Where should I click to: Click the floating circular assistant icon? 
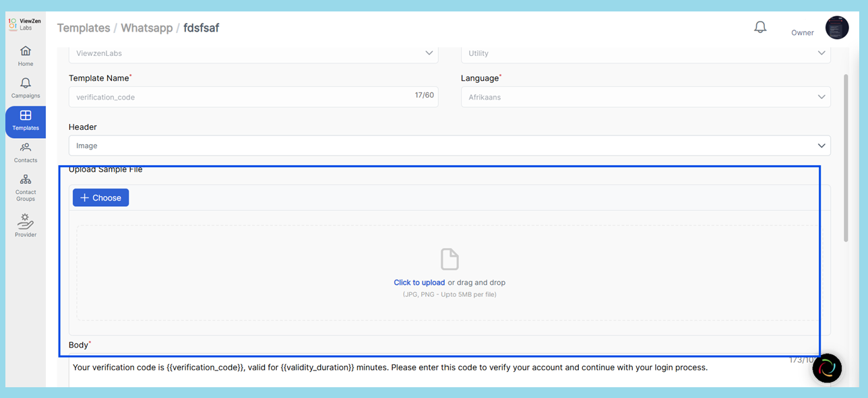coord(827,368)
